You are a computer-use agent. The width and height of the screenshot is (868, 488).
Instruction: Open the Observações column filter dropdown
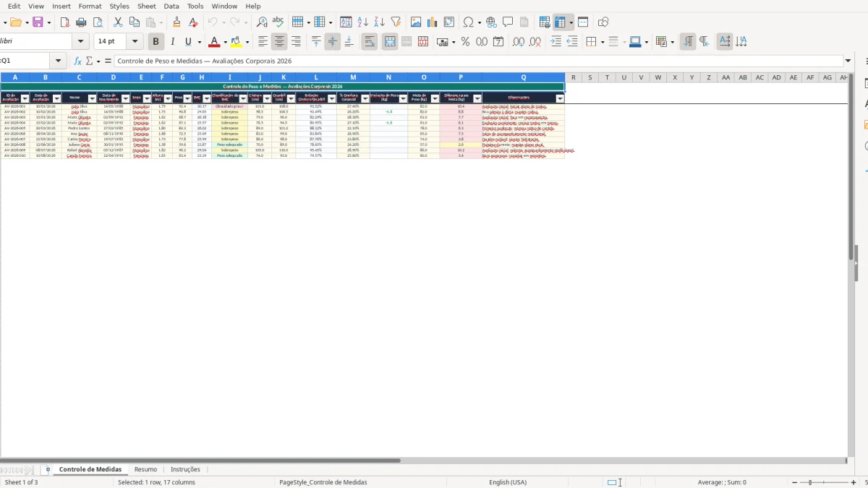[x=560, y=98]
